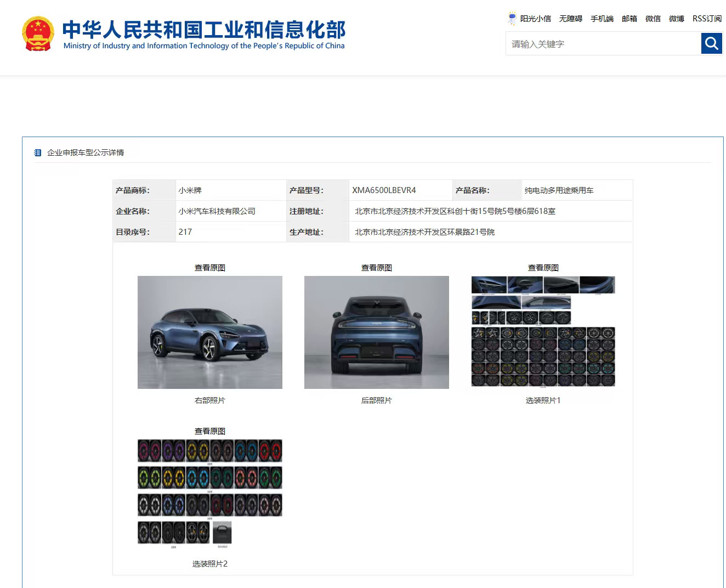This screenshot has height=588, width=726.
Task: Click the magnifier search icon
Action: click(x=711, y=43)
